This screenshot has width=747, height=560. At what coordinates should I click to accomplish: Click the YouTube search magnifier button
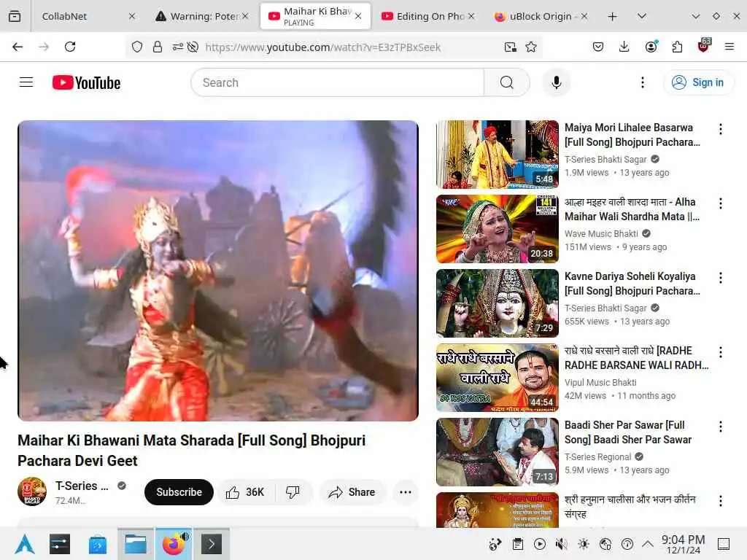tap(507, 82)
